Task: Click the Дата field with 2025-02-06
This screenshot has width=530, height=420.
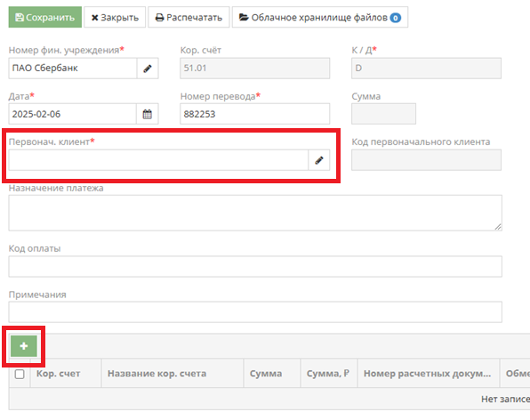Action: point(73,114)
